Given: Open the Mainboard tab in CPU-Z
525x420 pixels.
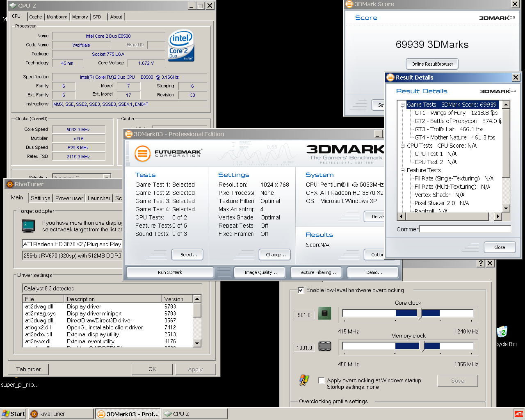Looking at the screenshot, I should (57, 17).
